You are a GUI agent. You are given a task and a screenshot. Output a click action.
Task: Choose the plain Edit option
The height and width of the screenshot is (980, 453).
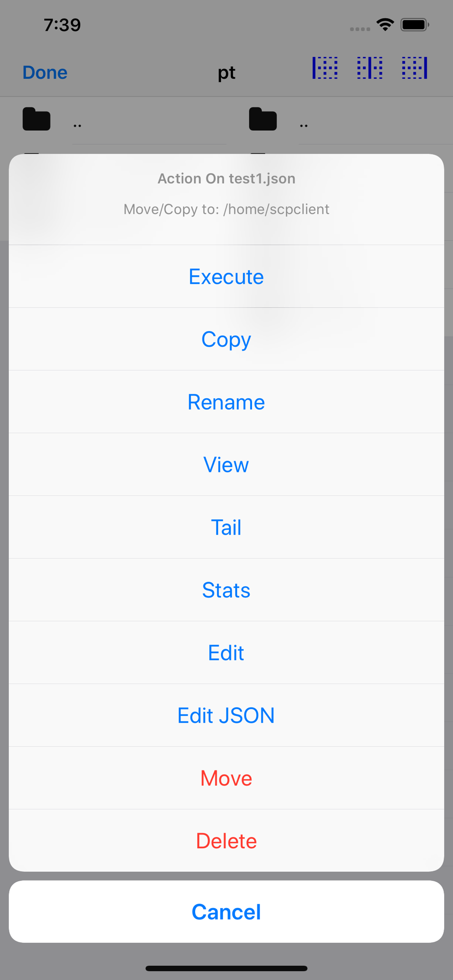pos(226,653)
